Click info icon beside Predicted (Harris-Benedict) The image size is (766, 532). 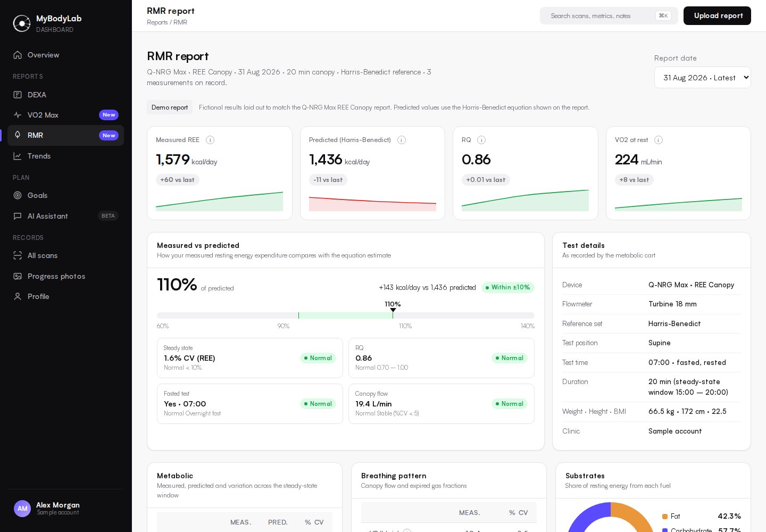[402, 140]
